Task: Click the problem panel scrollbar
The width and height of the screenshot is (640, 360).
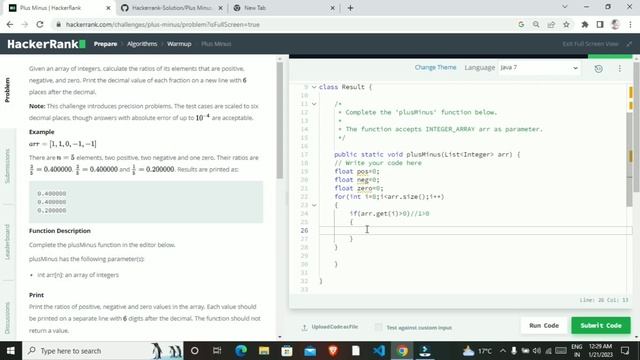Action: tap(280, 121)
